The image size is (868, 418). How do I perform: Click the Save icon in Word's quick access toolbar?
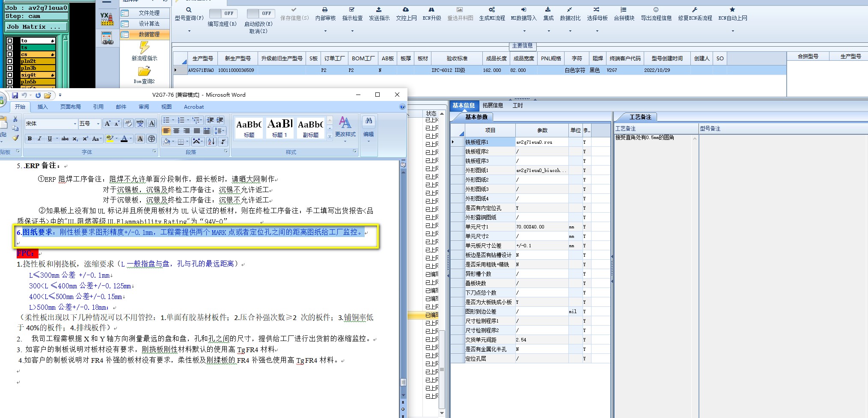(x=15, y=95)
